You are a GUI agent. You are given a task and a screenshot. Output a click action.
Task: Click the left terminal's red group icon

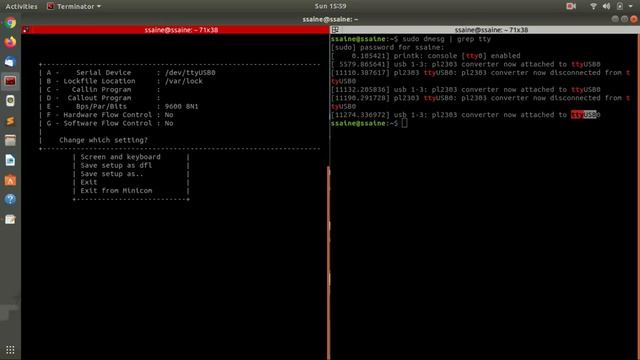pos(26,30)
